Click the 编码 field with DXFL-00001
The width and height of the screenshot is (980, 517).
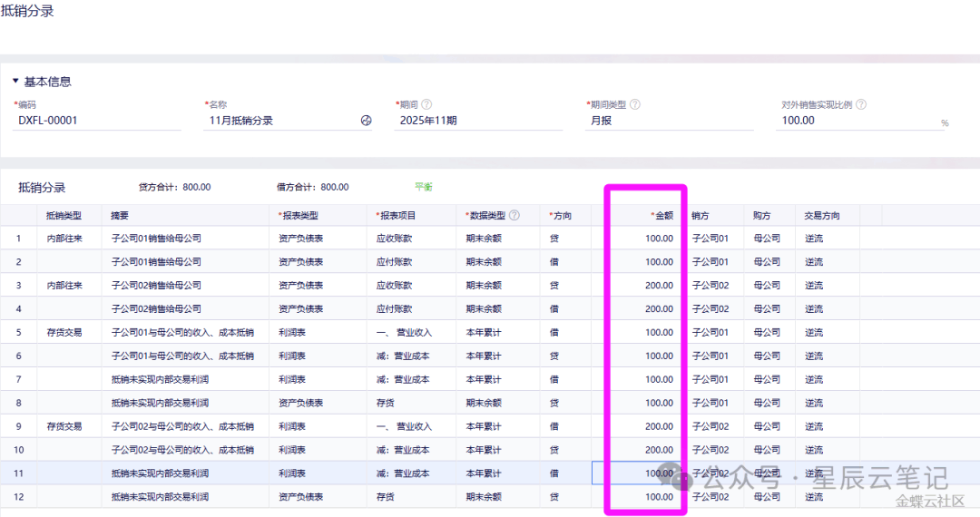point(73,121)
